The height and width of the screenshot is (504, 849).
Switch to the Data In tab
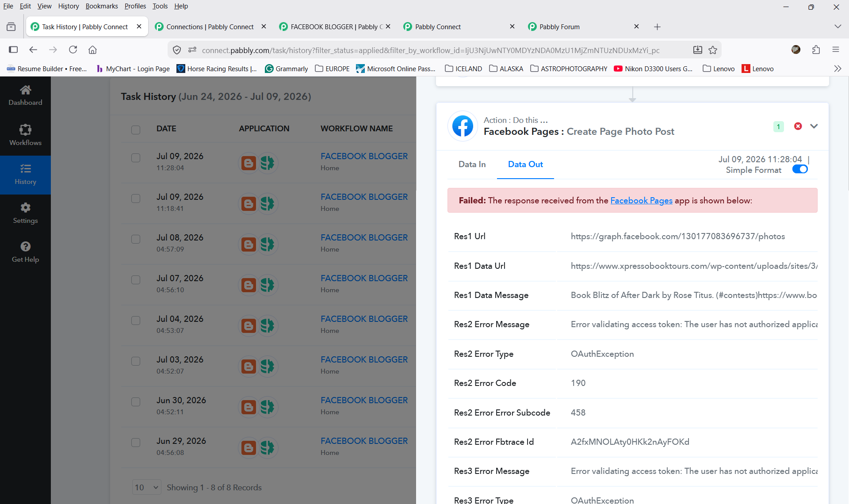tap(472, 164)
